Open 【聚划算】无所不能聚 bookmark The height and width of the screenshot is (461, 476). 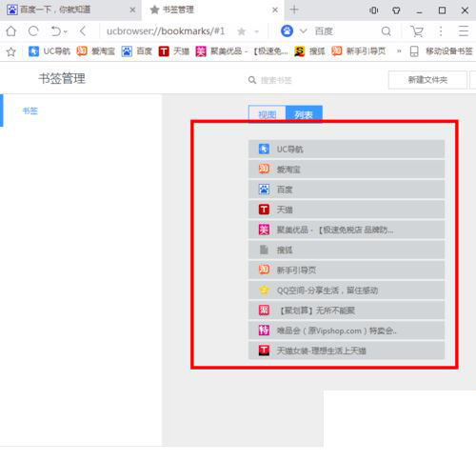tap(347, 310)
